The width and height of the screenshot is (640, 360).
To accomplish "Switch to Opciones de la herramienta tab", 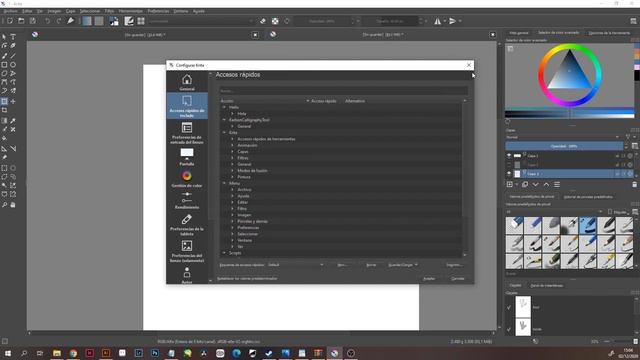I will point(609,33).
